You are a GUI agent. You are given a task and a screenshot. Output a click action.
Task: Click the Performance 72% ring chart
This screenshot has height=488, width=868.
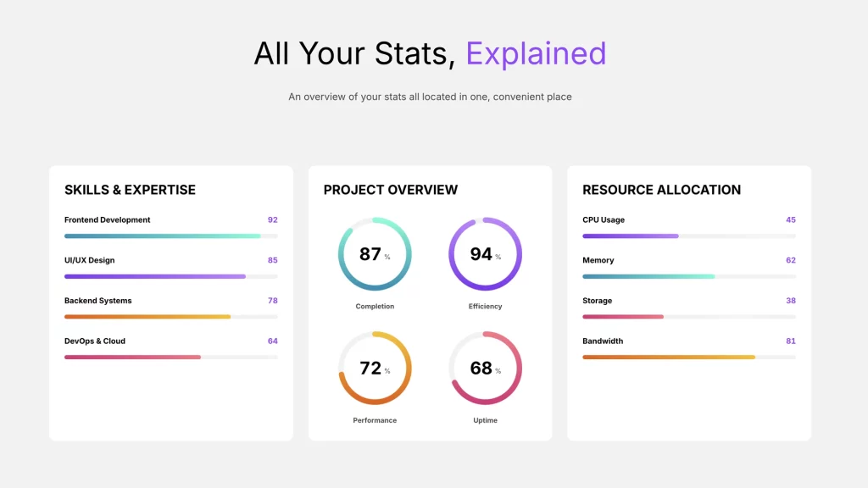tap(375, 368)
